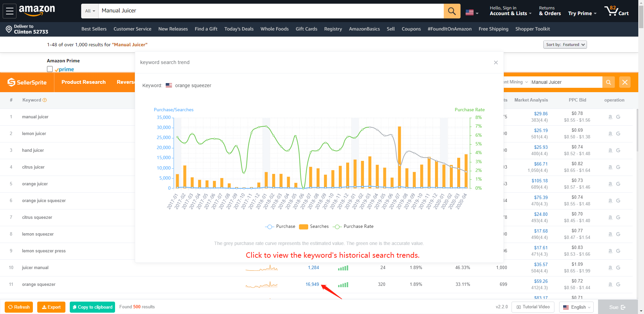Open Returns & Orders link

click(550, 11)
